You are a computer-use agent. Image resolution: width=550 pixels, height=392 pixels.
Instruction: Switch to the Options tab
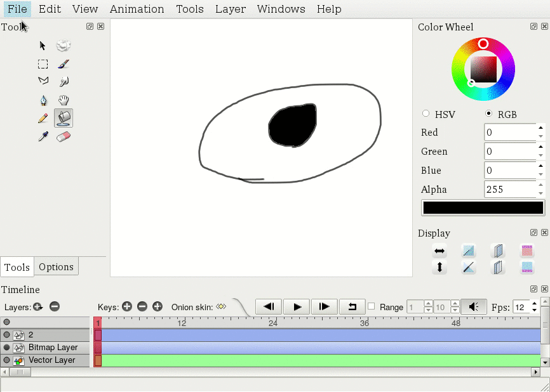tap(56, 267)
